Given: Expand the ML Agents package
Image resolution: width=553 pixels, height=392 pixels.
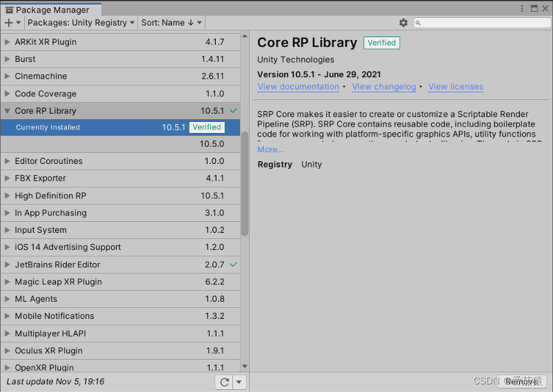Looking at the screenshot, I should click(x=8, y=299).
